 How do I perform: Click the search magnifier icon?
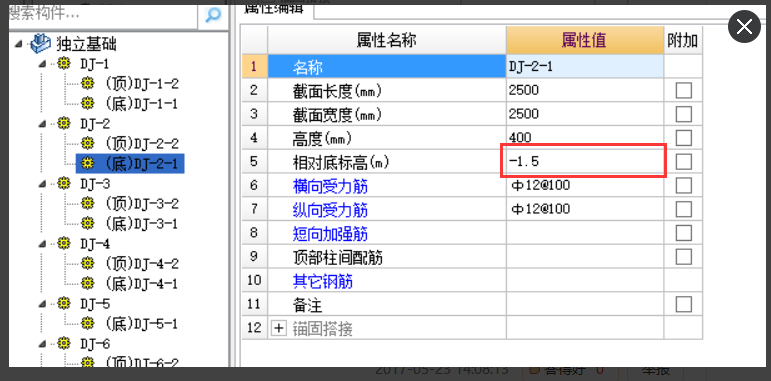pyautogui.click(x=212, y=15)
